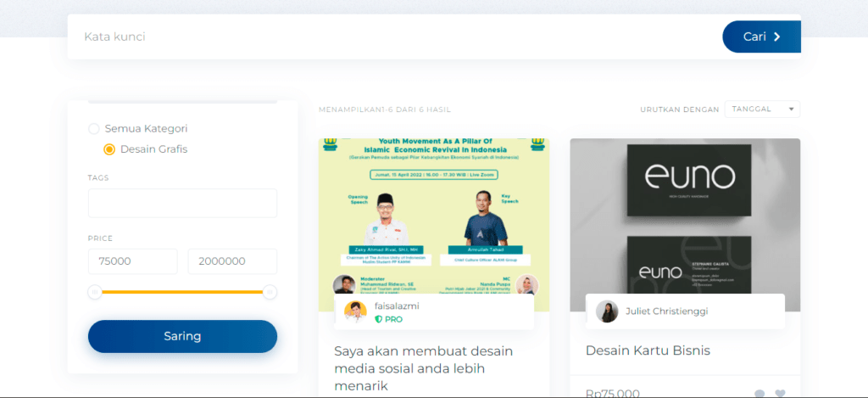Click Juliet Christienggi's profile avatar
Image resolution: width=868 pixels, height=398 pixels.
point(607,311)
